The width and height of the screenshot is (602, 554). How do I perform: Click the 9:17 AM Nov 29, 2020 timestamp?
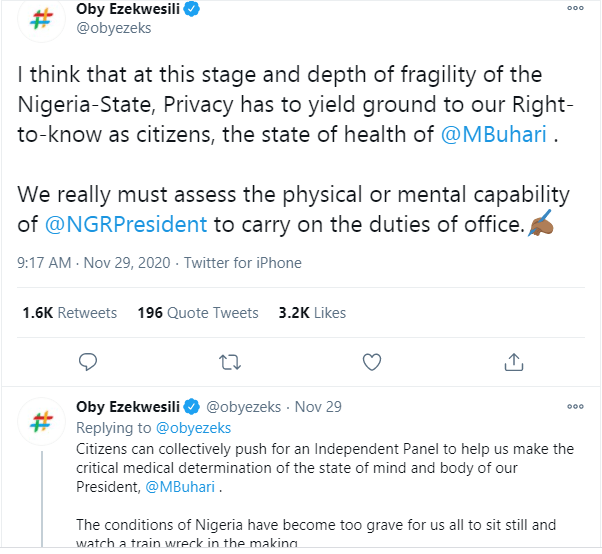[97, 263]
